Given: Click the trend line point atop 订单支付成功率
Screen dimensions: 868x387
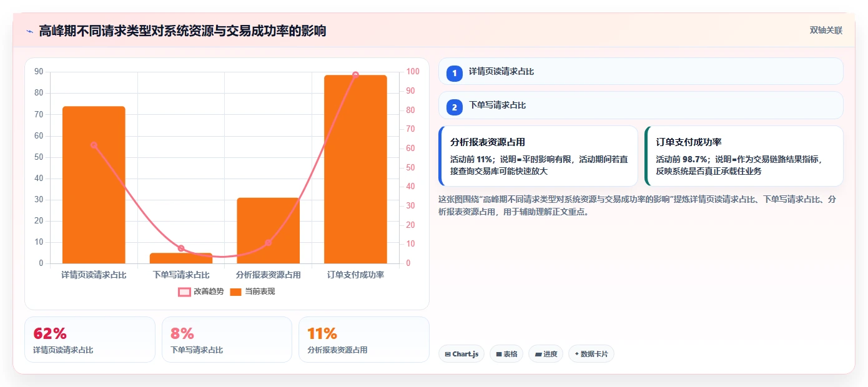Looking at the screenshot, I should [355, 75].
